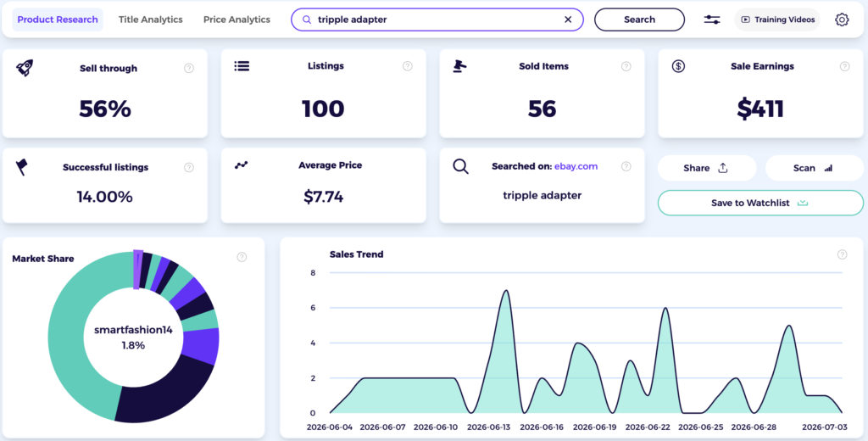Viewport: 868px width, 441px height.
Task: Click the trend-line icon on Average Price card
Action: [241, 165]
